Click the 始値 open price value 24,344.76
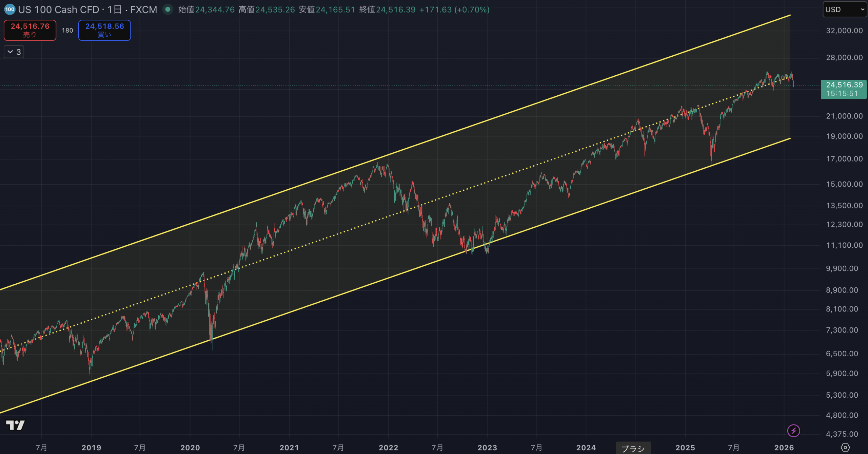The width and height of the screenshot is (868, 454). coord(215,10)
